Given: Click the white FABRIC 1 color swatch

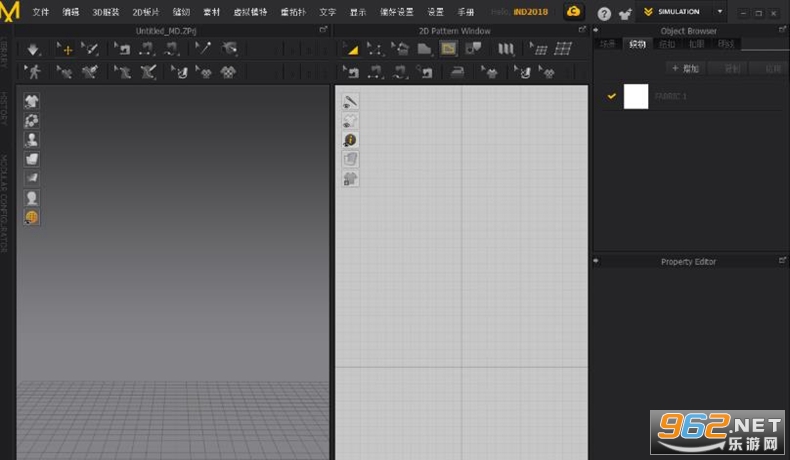Looking at the screenshot, I should point(636,96).
